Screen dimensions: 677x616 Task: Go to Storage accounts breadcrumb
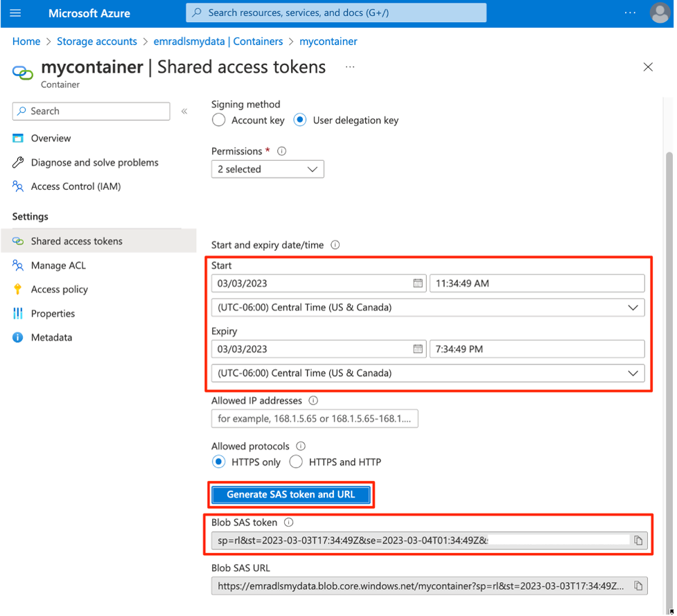tap(97, 42)
